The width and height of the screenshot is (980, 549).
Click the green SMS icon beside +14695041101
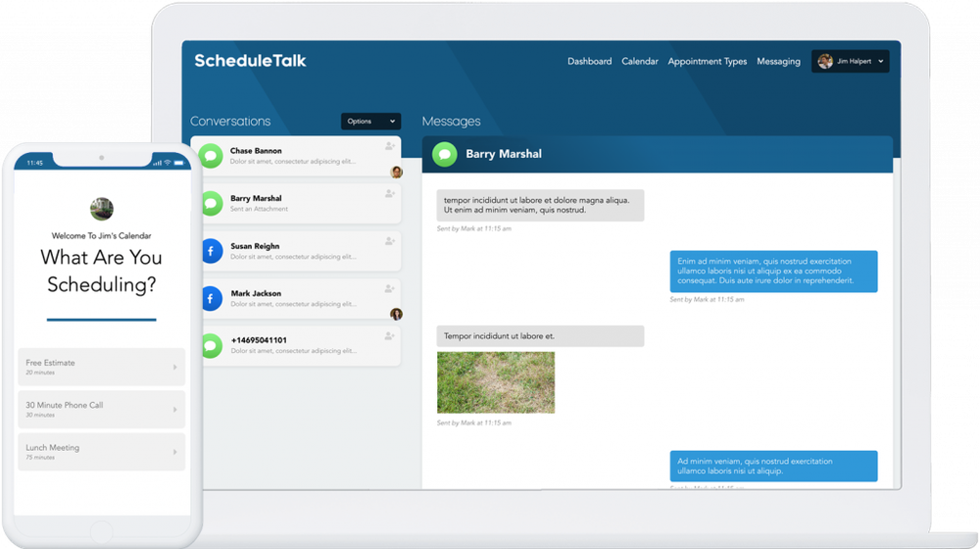pos(212,346)
